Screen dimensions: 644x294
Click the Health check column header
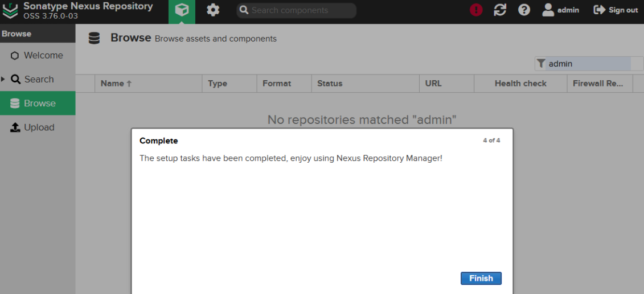(520, 83)
